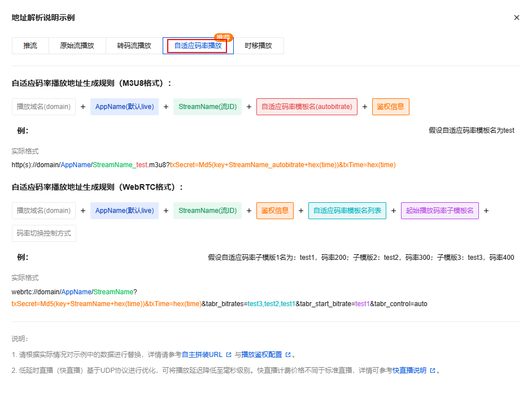Open the 转码流播放 tab

pyautogui.click(x=134, y=46)
